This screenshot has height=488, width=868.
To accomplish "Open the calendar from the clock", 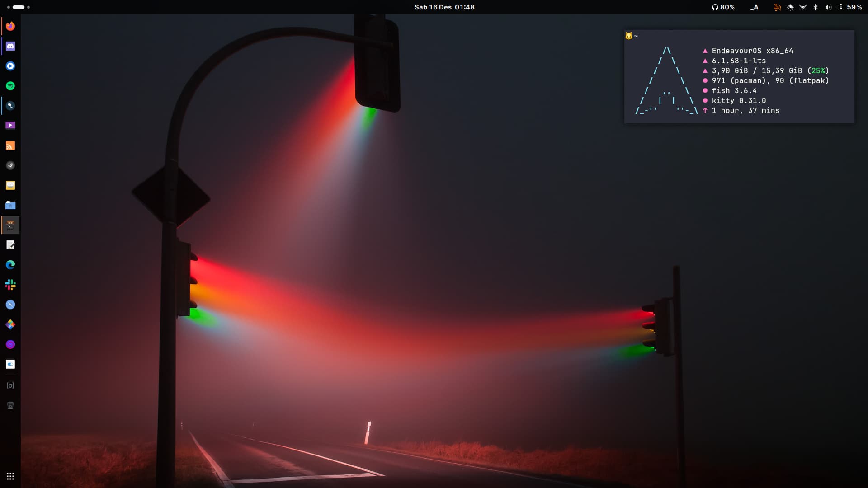I will [x=444, y=7].
